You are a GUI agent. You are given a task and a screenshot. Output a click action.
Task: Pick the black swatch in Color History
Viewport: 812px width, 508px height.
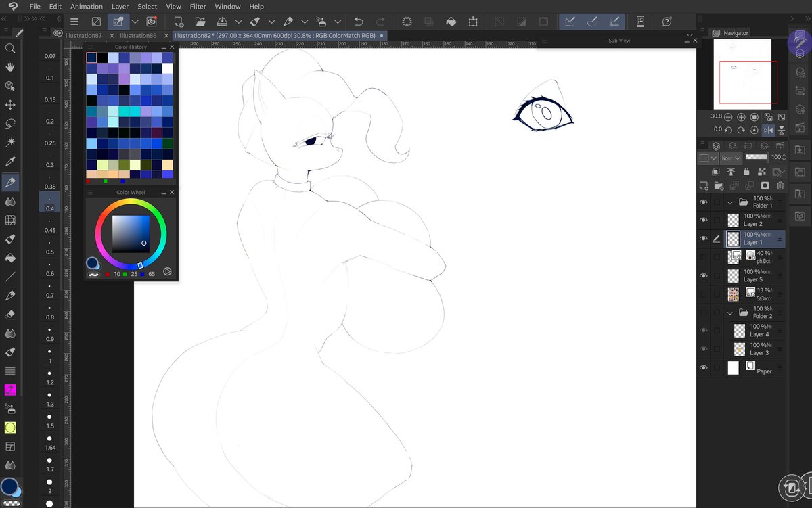102,58
